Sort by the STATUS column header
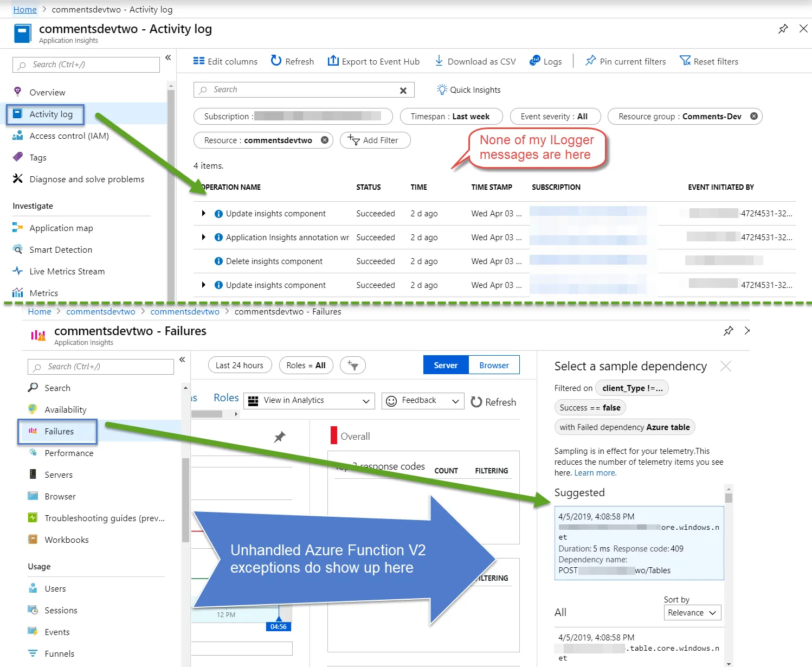Screen dimensions: 812x667 pos(369,187)
